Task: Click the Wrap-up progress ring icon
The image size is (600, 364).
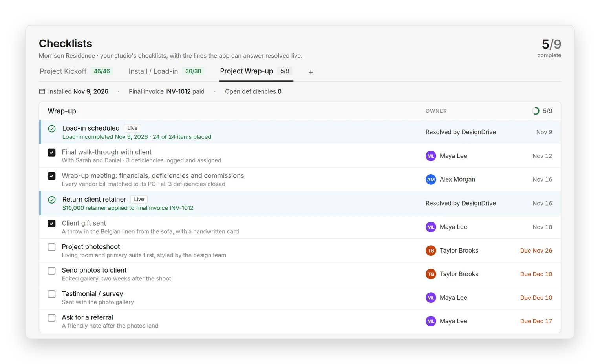Action: click(536, 111)
